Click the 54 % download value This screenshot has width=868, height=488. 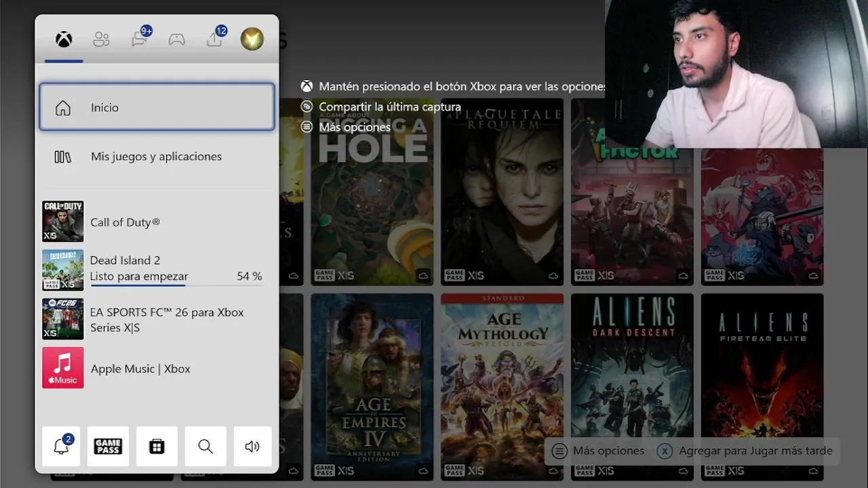(x=249, y=276)
